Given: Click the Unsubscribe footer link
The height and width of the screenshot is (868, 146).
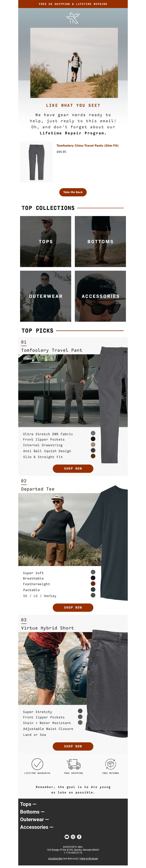Looking at the screenshot, I should pyautogui.click(x=55, y=859).
